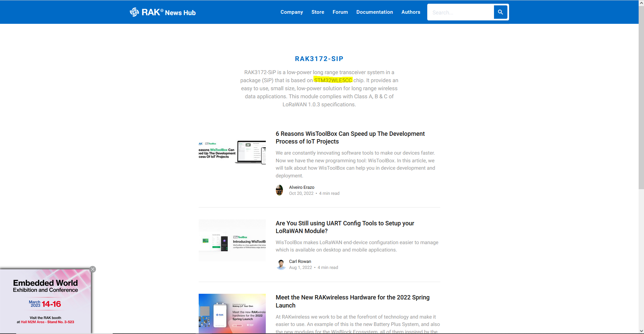The width and height of the screenshot is (644, 334).
Task: Click the Embedded World exhibition banner
Action: pyautogui.click(x=45, y=301)
